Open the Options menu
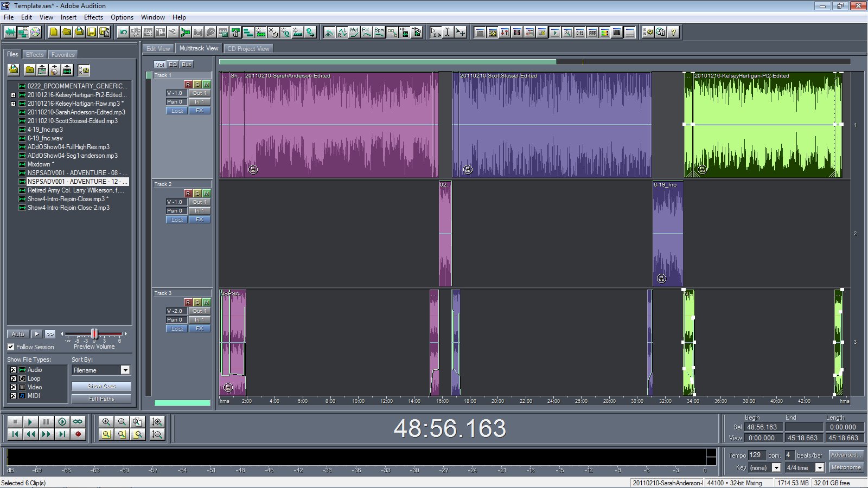 [122, 17]
